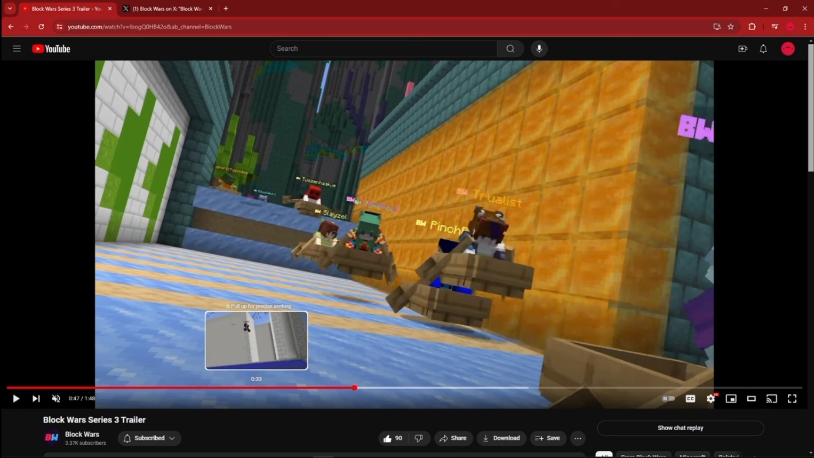This screenshot has width=814, height=458.
Task: Click the search magnifier button
Action: coord(510,49)
